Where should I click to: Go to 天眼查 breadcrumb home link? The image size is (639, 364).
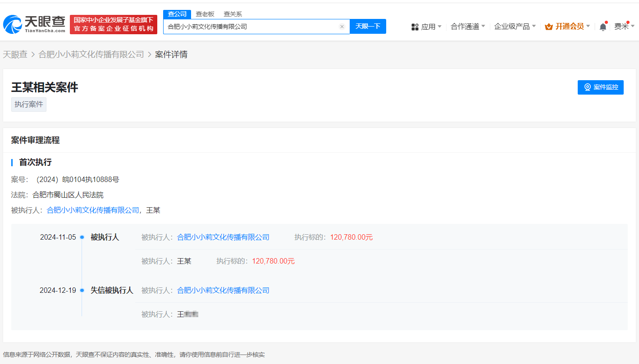click(x=15, y=55)
